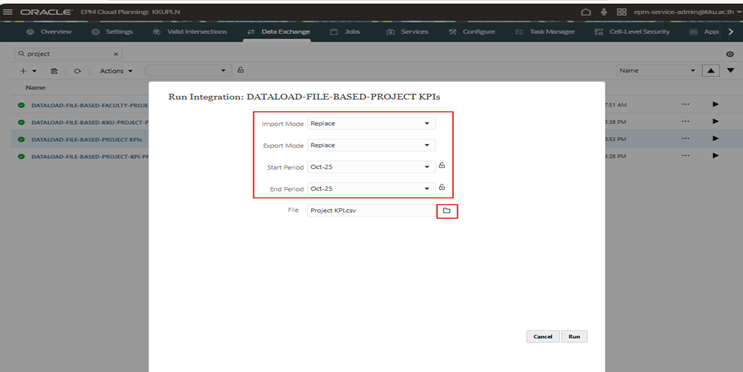Open the Services tab
Image resolution: width=743 pixels, height=372 pixels.
pos(408,32)
